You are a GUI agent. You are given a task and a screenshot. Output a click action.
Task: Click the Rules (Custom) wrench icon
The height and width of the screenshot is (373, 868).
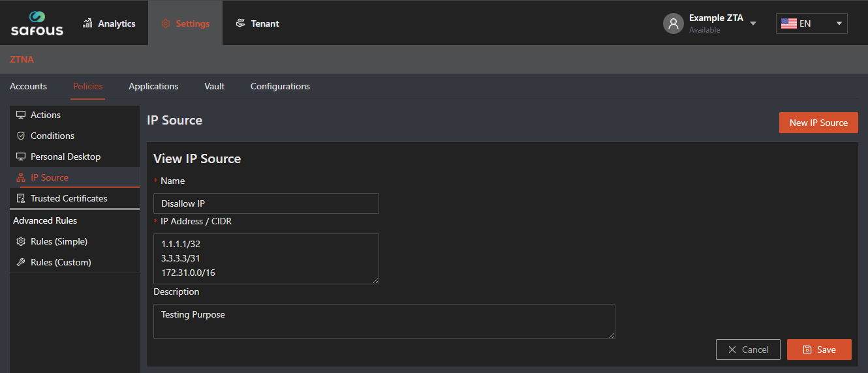click(21, 262)
